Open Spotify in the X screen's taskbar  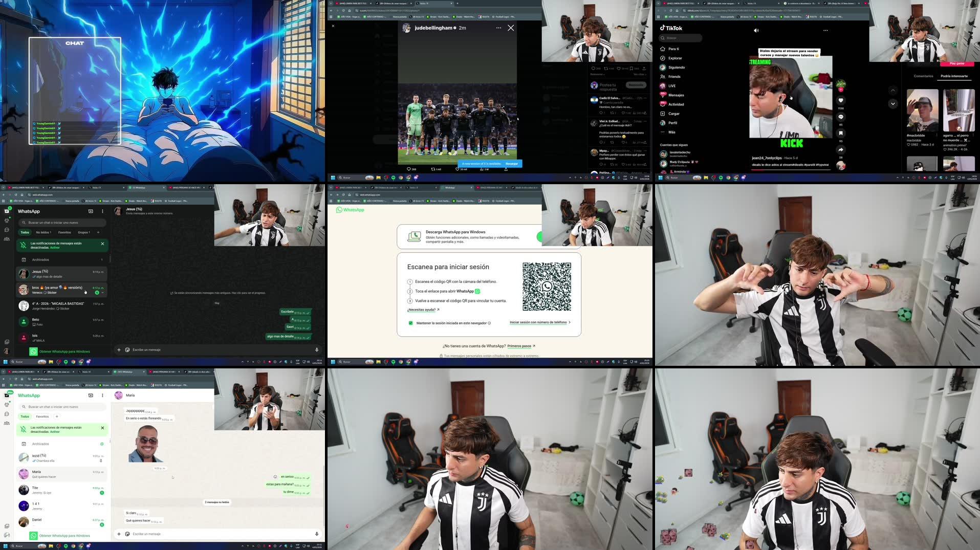[393, 178]
